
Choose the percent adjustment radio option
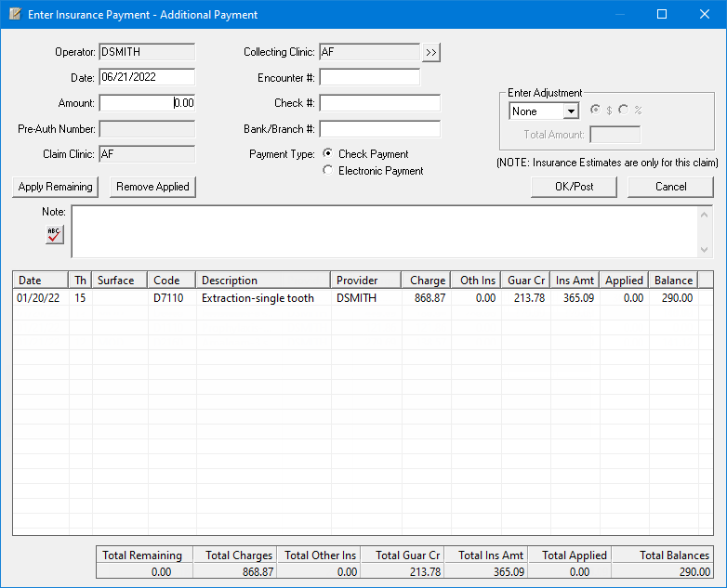pos(624,110)
